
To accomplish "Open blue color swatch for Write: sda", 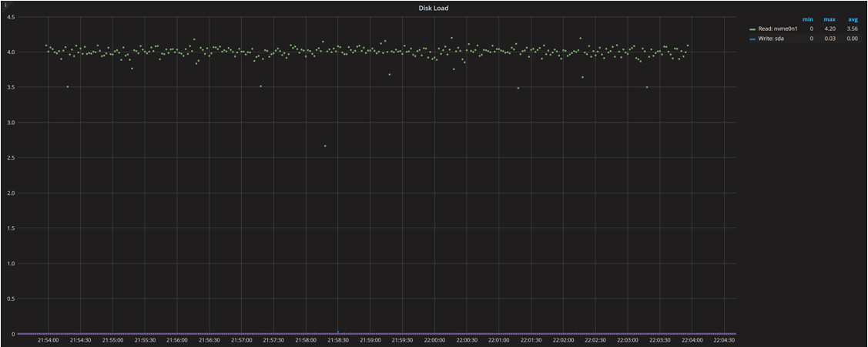I will pyautogui.click(x=752, y=38).
